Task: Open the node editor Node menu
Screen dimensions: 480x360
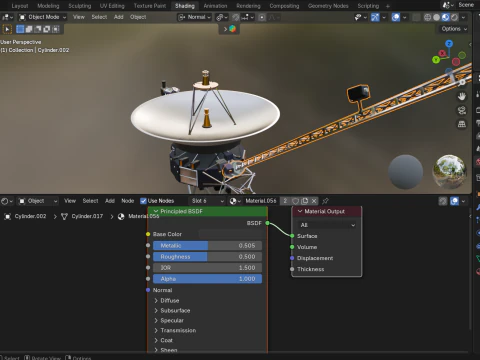Action: (128, 201)
